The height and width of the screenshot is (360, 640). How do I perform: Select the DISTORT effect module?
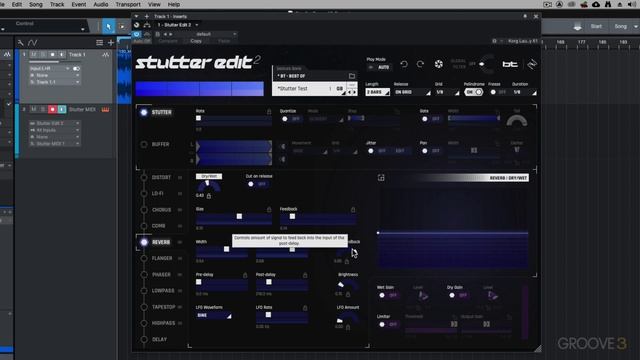(x=161, y=178)
